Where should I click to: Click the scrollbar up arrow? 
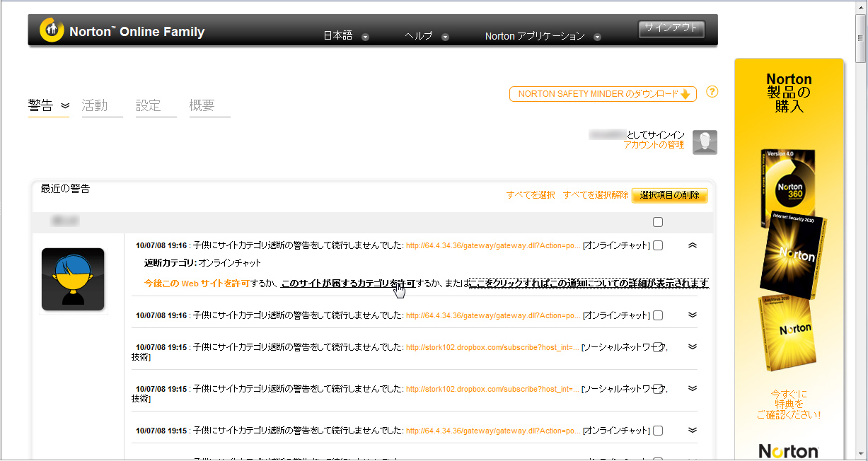pyautogui.click(x=860, y=6)
